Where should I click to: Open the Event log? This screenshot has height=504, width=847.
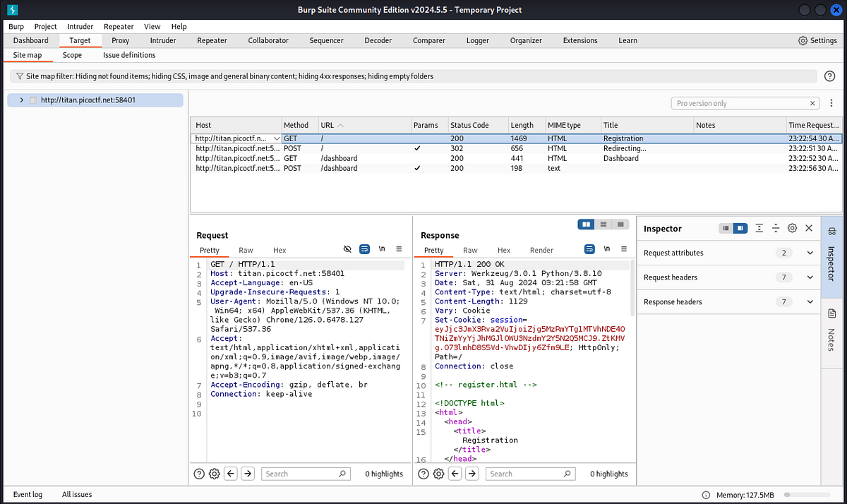pyautogui.click(x=28, y=494)
